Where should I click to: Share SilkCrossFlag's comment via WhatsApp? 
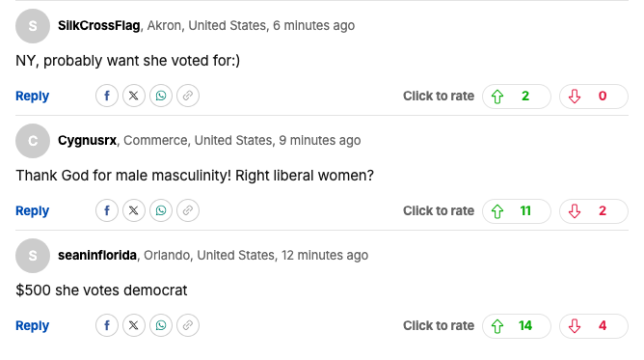[161, 96]
